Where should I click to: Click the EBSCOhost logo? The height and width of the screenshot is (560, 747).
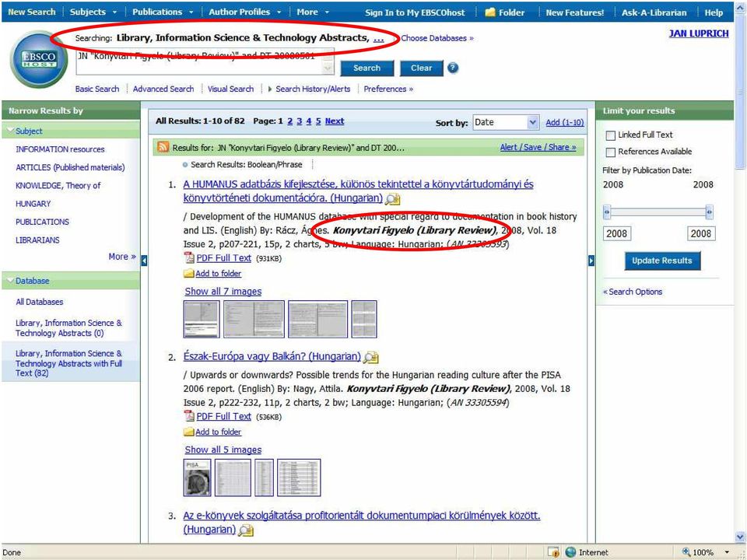tap(38, 60)
